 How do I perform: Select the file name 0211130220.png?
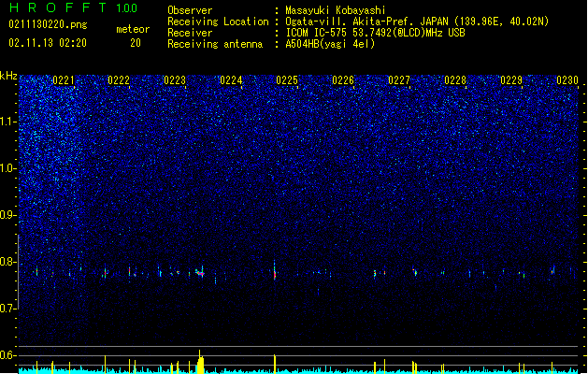[x=48, y=24]
